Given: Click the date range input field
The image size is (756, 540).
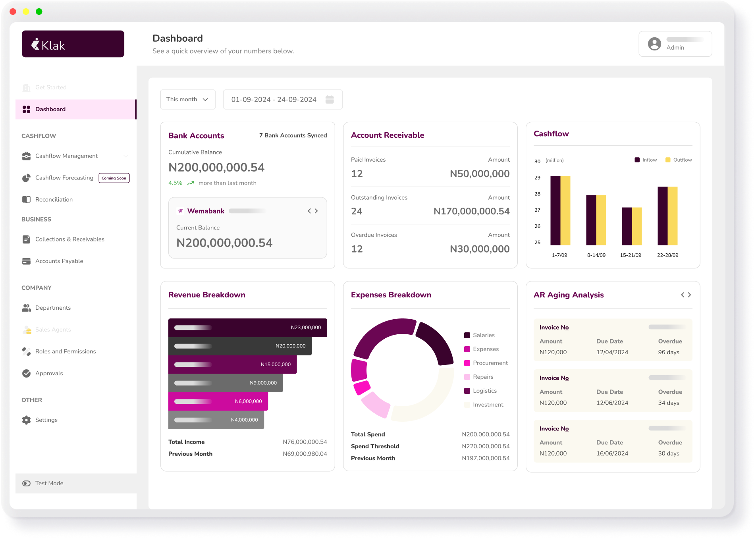Looking at the screenshot, I should pyautogui.click(x=274, y=100).
